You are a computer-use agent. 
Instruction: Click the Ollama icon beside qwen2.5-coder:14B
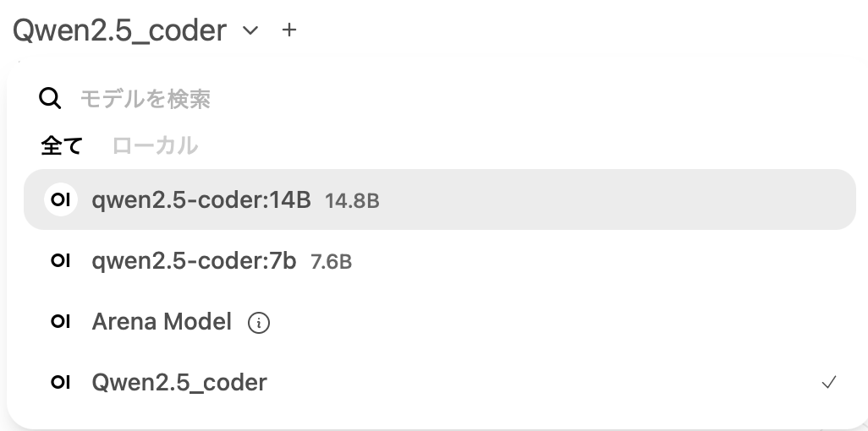click(61, 200)
